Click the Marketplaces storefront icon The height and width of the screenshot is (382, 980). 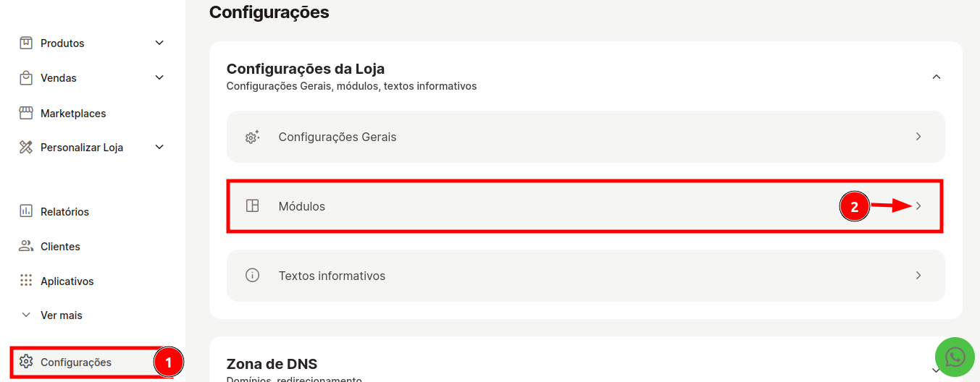26,113
